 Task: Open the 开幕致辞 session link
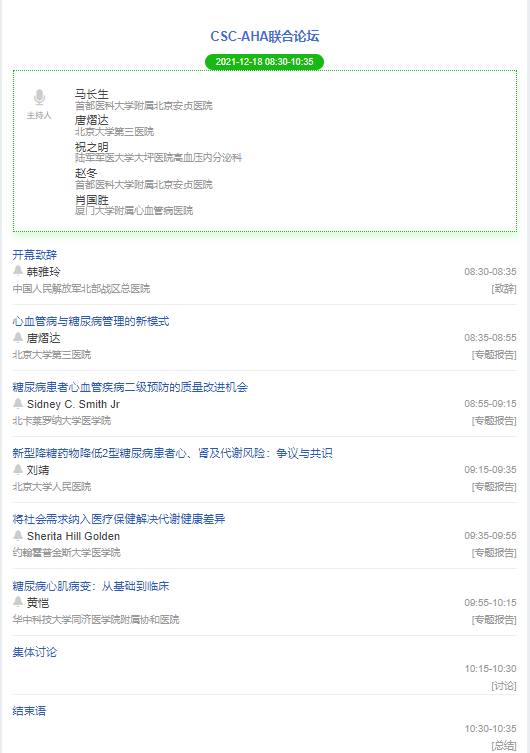point(35,255)
